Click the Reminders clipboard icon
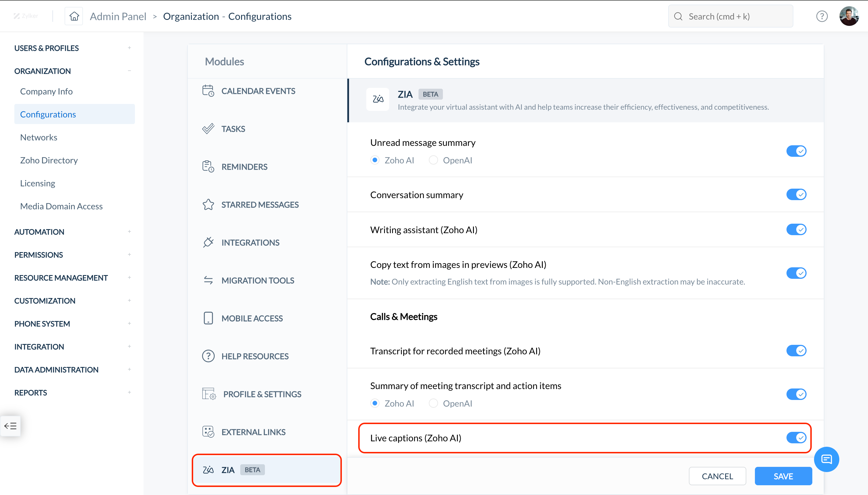This screenshot has width=868, height=495. tap(208, 167)
